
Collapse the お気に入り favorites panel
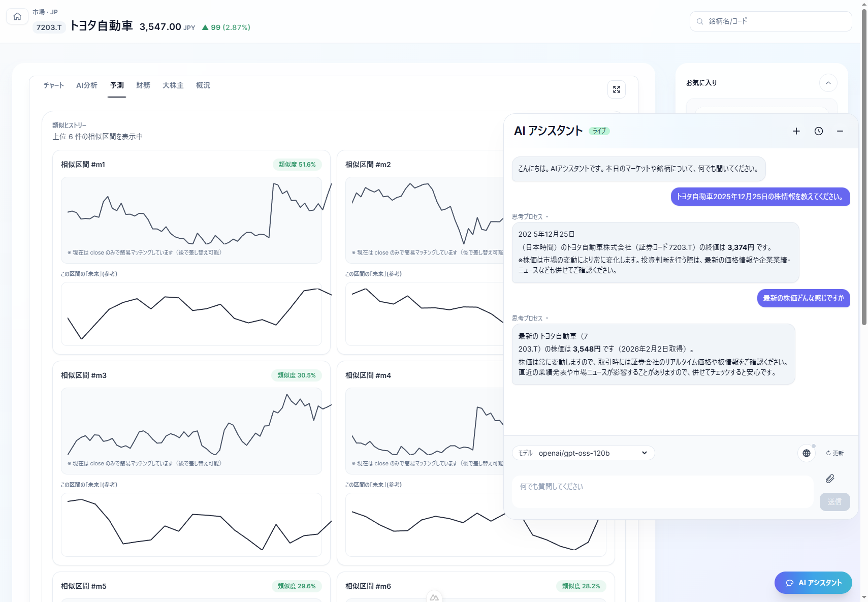pos(828,83)
